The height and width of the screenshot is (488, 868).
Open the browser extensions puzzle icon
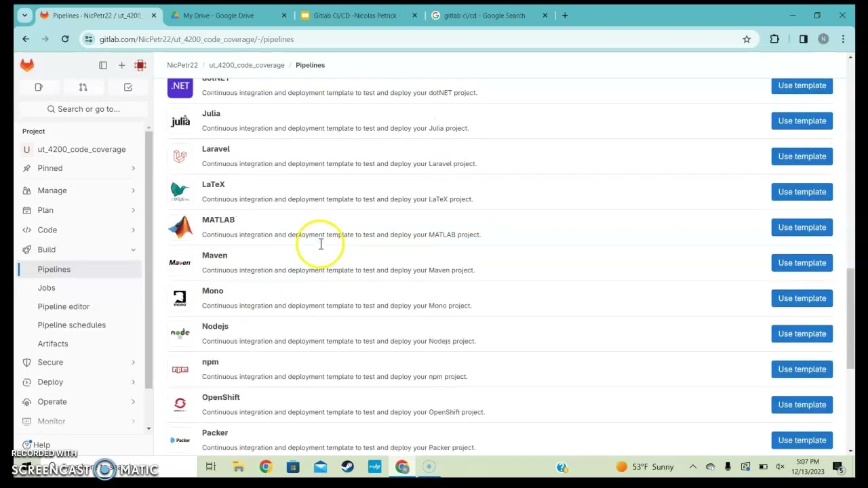point(774,39)
